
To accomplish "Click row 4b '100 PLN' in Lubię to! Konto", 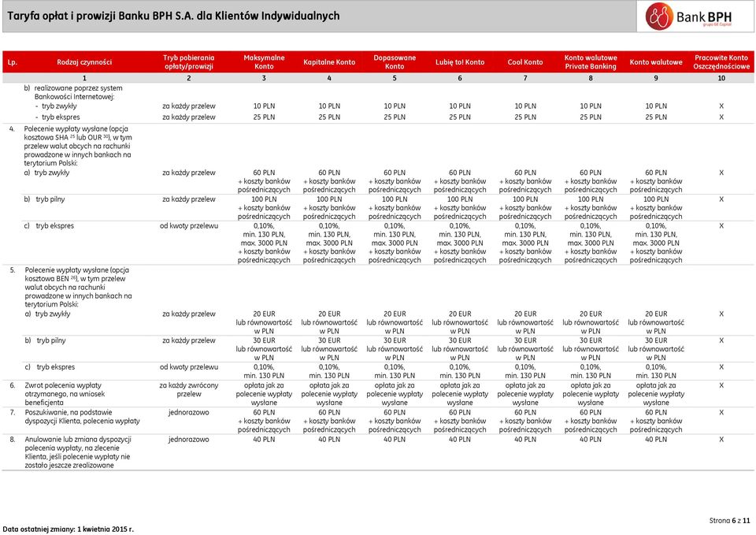I will click(460, 199).
